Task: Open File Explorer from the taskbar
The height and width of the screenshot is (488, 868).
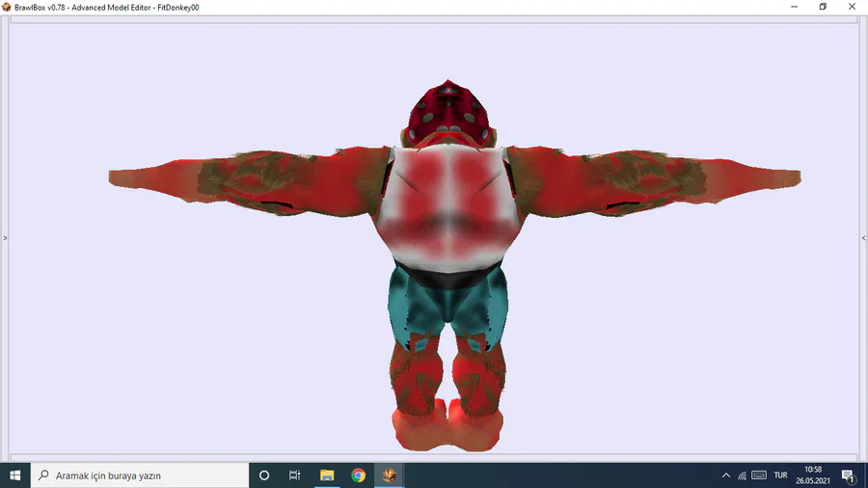Action: [x=327, y=475]
